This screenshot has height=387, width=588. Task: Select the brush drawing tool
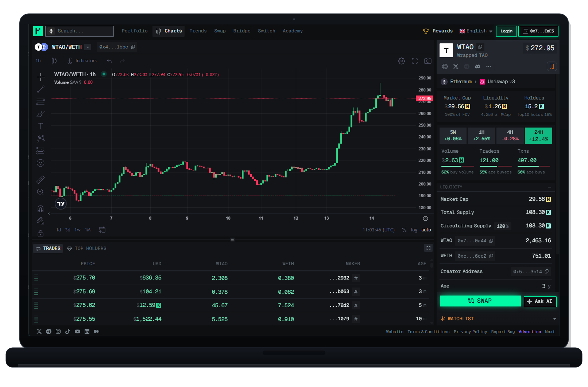pos(40,114)
